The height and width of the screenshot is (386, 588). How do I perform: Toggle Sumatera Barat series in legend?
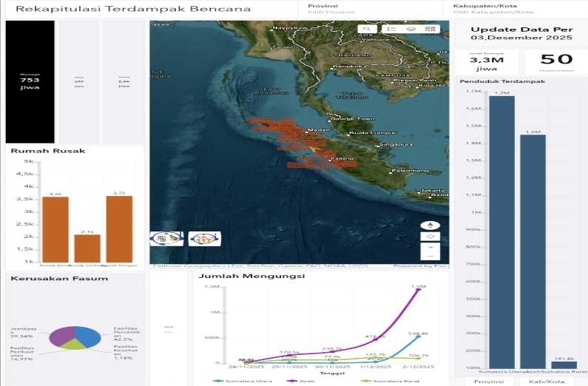point(388,381)
